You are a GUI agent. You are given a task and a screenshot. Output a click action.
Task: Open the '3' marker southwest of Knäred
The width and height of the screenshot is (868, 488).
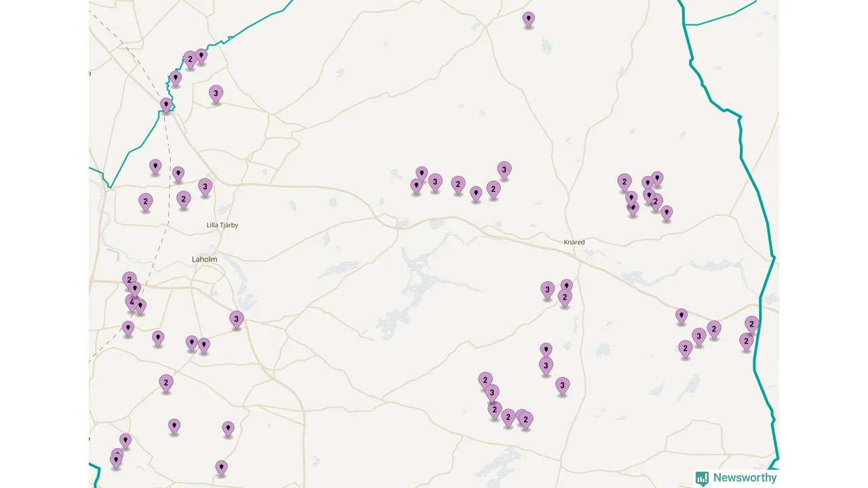pyautogui.click(x=547, y=289)
